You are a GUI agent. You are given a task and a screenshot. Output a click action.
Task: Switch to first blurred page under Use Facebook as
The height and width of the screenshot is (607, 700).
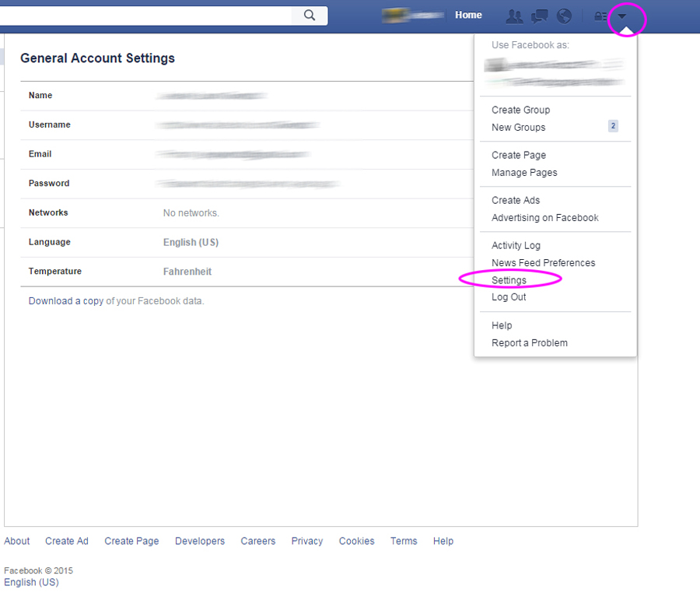pos(554,65)
